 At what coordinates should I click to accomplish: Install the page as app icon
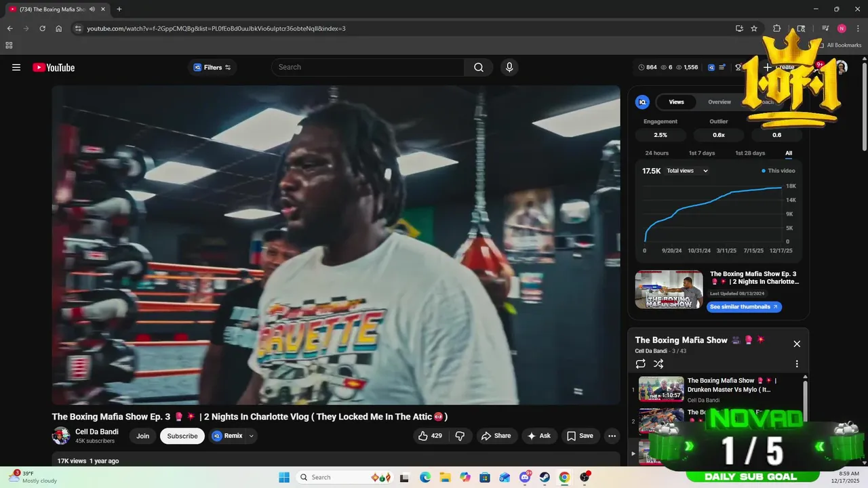pos(739,28)
